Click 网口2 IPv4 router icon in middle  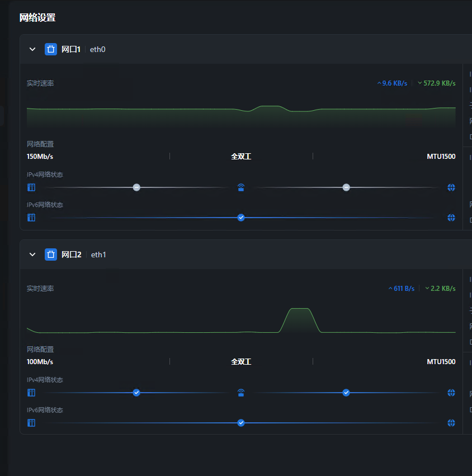[x=241, y=393]
